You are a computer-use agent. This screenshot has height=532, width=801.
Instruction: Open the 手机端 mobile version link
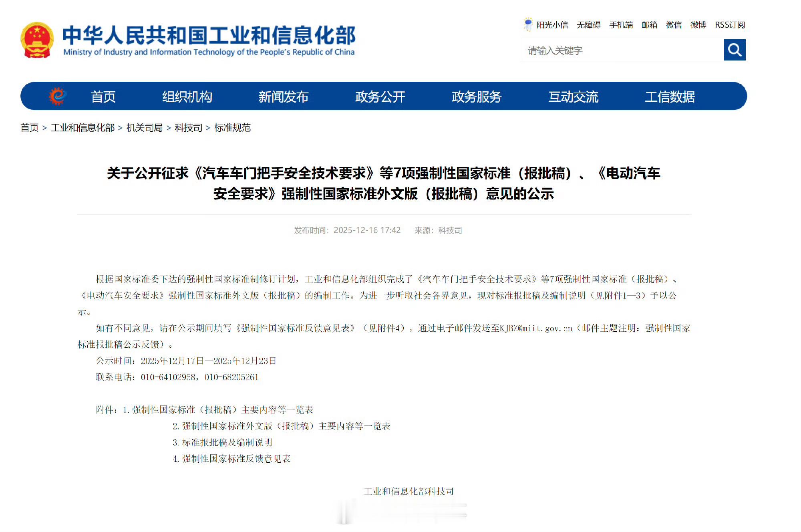(x=621, y=25)
